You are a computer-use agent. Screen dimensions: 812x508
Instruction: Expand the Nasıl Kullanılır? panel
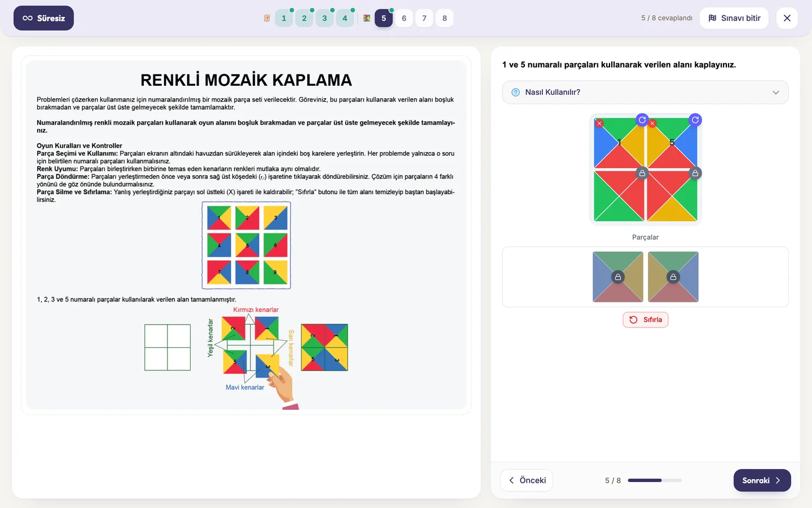(x=645, y=92)
